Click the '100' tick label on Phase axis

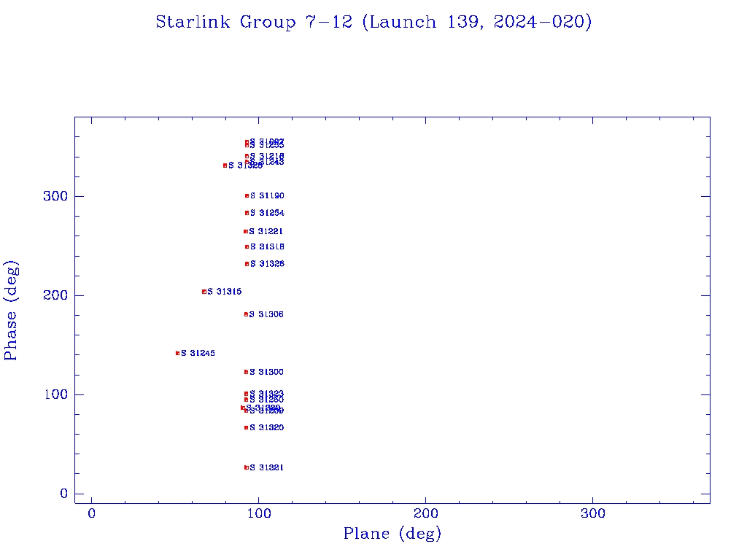click(56, 394)
